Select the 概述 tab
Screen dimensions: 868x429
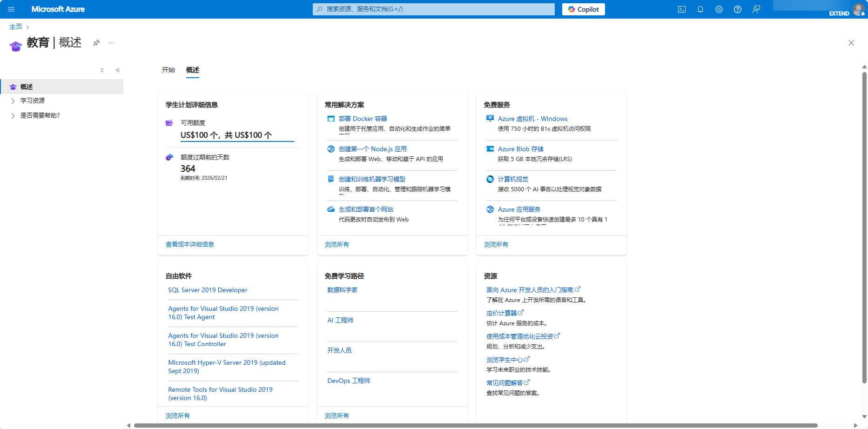192,70
